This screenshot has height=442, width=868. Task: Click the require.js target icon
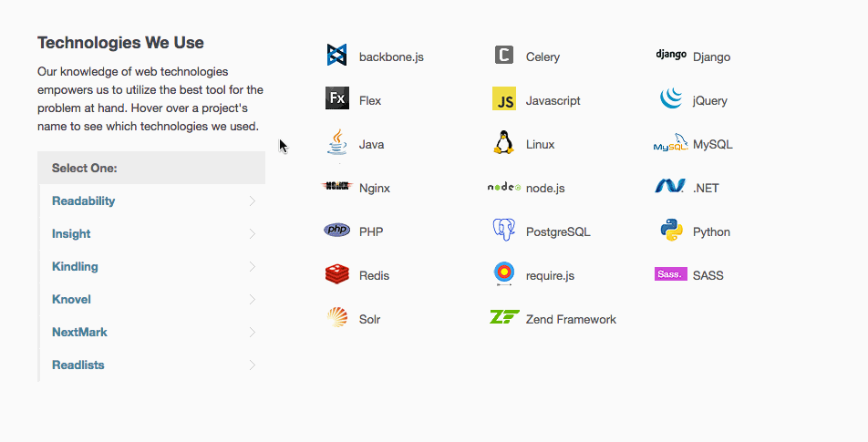[x=503, y=273]
